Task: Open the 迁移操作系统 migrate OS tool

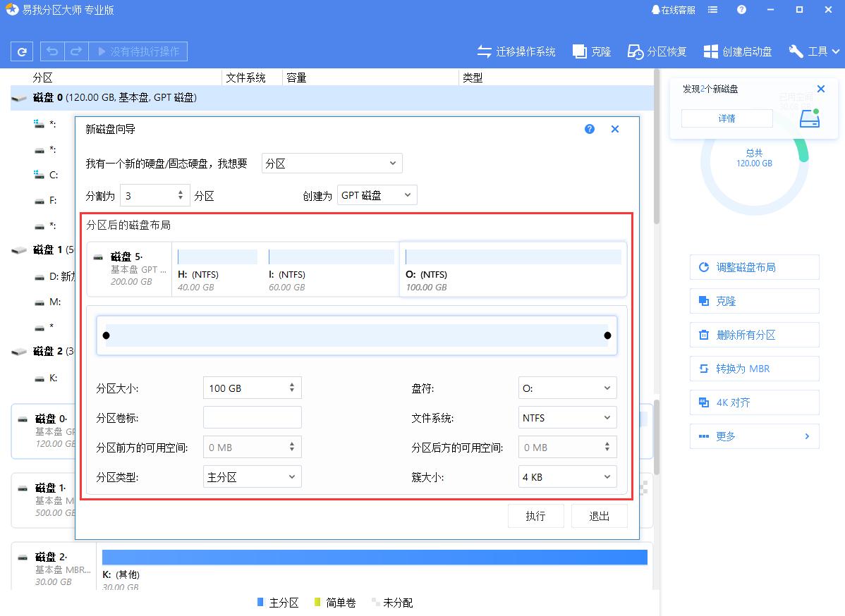Action: (x=517, y=51)
